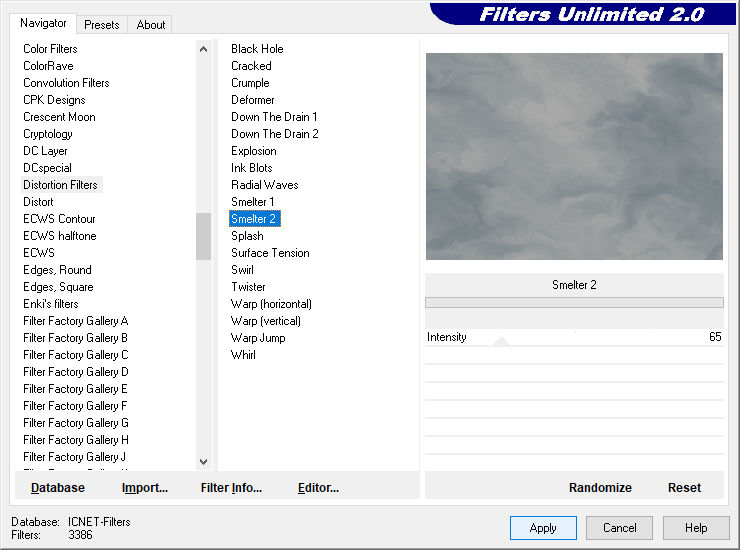Choose the Smelter 1 filter
740x550 pixels.
pos(252,202)
